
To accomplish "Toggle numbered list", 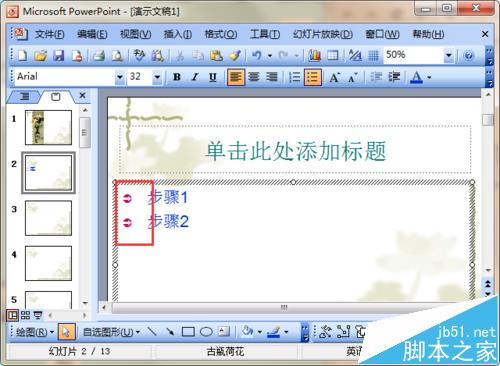I will pos(295,77).
